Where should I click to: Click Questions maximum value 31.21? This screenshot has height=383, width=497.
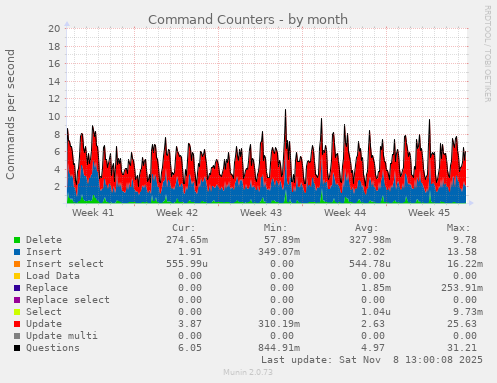462,348
